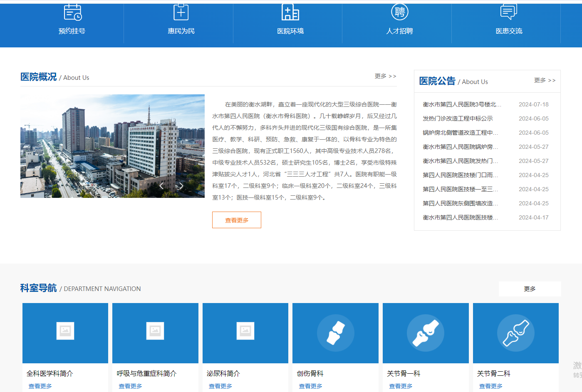Click the orange 查看更多 button
Viewport: 582px width, 392px height.
(237, 220)
